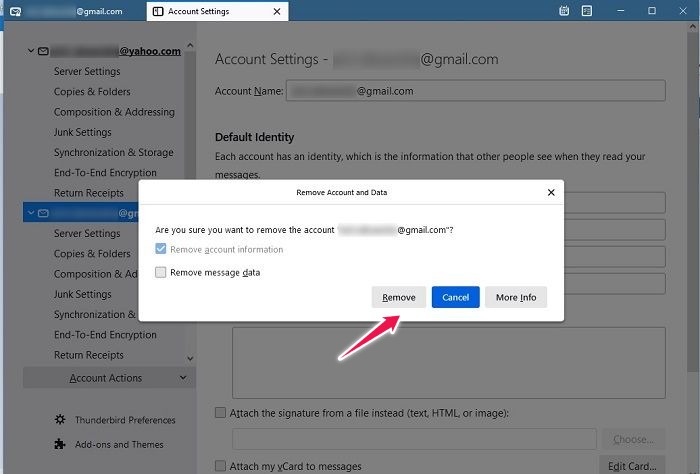Click the mail icon on the gmail tab
This screenshot has width=700, height=474.
point(16,12)
